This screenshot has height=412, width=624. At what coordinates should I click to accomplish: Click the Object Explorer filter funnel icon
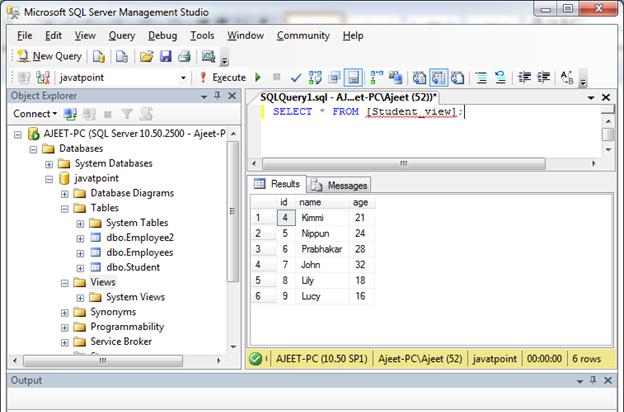tap(127, 114)
